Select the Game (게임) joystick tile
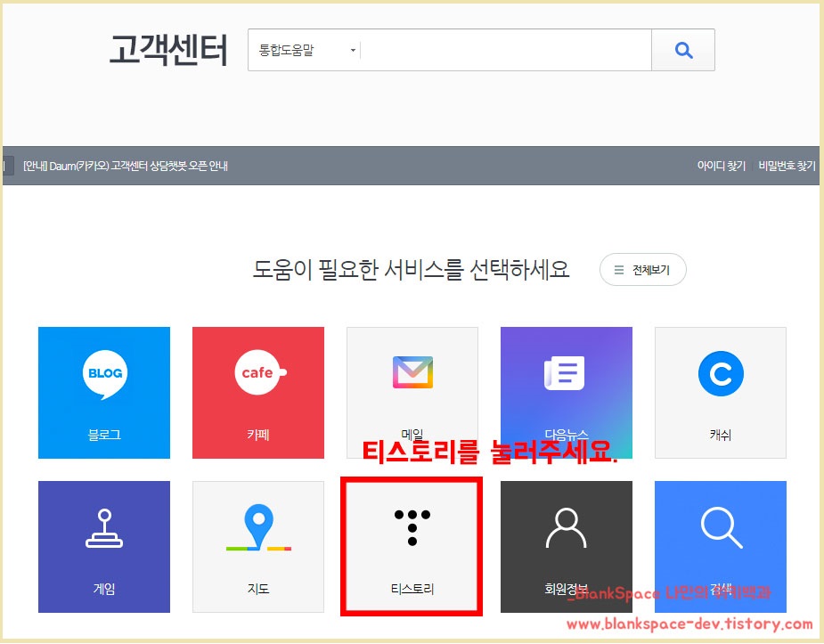Screen dimensions: 824x644 pos(104,546)
